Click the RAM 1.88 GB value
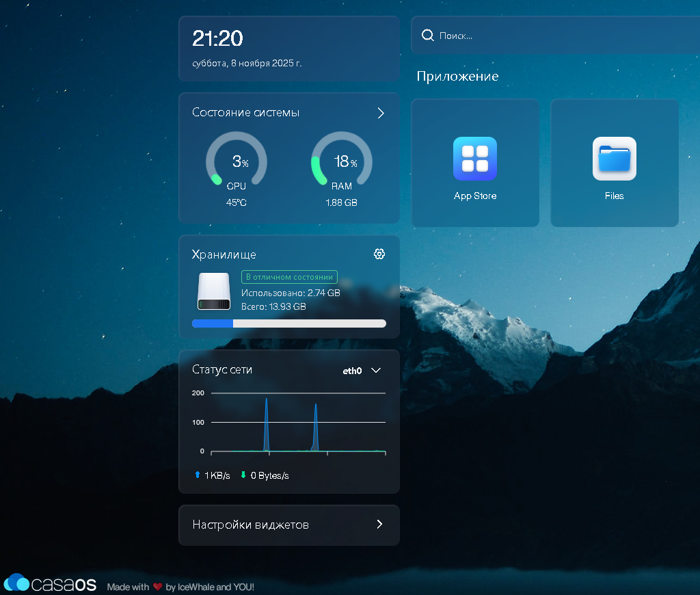The height and width of the screenshot is (595, 700). pyautogui.click(x=342, y=202)
